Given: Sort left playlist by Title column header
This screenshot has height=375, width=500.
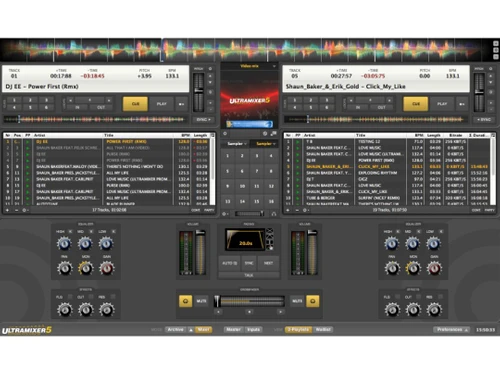Looking at the screenshot, I should point(138,135).
